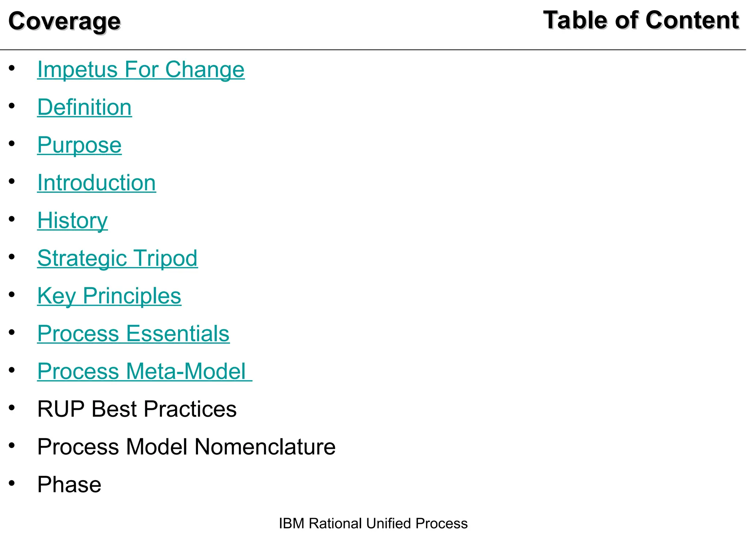Jump to Process Meta-Model link
The width and height of the screenshot is (747, 560).
click(x=145, y=371)
